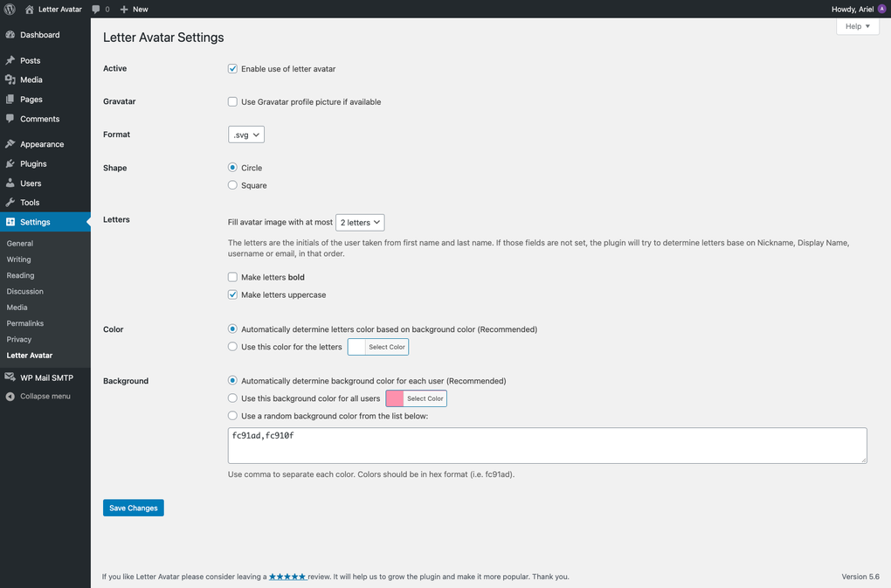The image size is (891, 588).
Task: Open the Format dropdown showing .svg
Action: click(x=245, y=134)
